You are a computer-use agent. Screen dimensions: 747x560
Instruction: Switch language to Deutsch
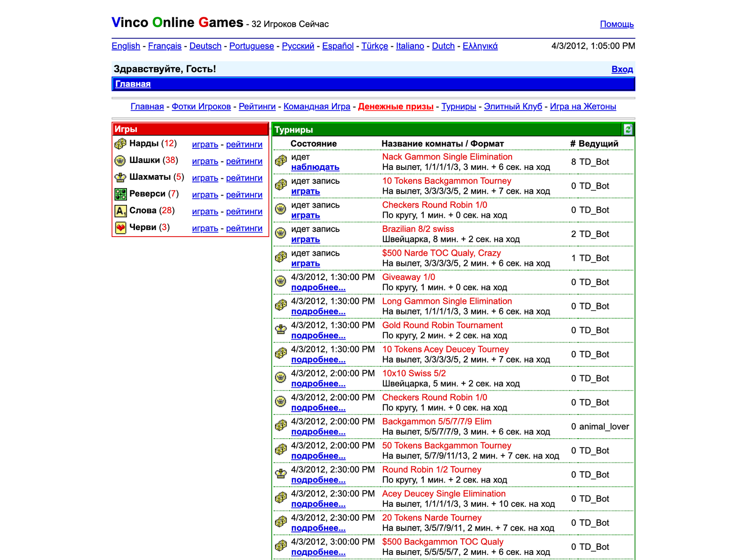coord(205,46)
